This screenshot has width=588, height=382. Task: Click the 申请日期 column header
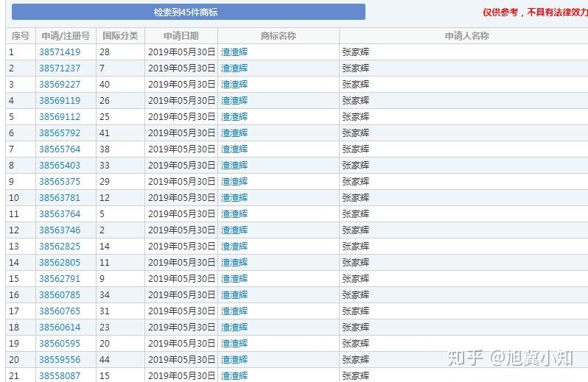[x=181, y=36]
